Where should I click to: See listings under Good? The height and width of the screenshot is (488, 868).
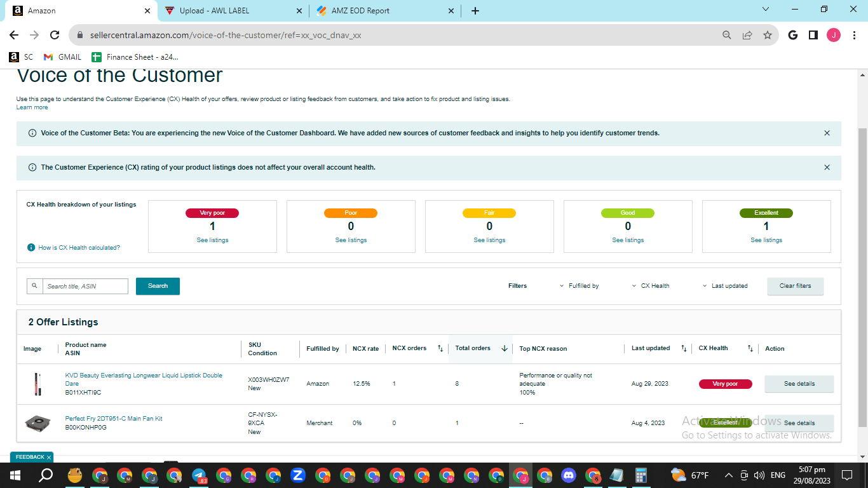[628, 240]
